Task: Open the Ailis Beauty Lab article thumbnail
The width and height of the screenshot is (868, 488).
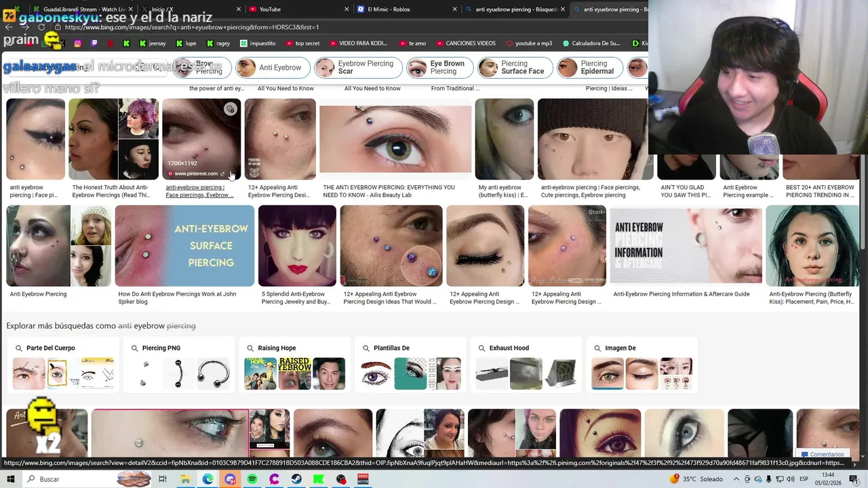Action: coord(395,139)
